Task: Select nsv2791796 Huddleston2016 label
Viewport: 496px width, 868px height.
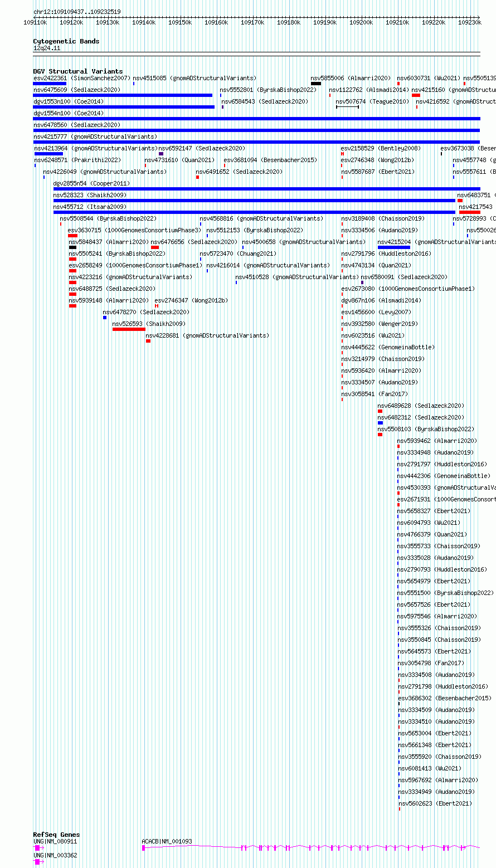Action: (386, 253)
